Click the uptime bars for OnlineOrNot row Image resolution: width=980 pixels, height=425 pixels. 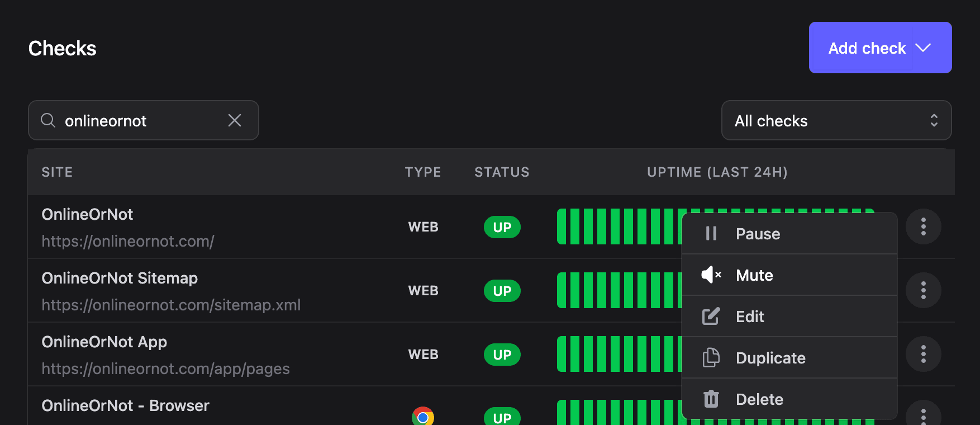[x=619, y=226]
